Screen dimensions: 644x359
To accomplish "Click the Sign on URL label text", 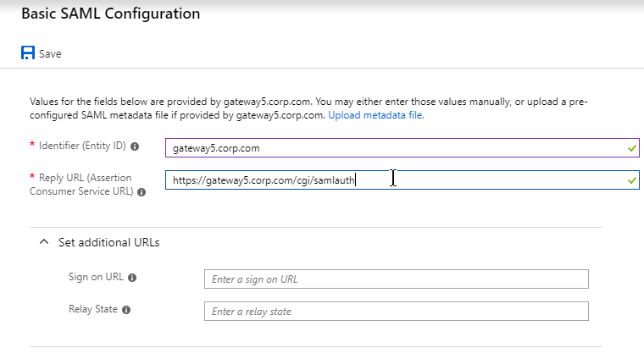I will coord(96,277).
